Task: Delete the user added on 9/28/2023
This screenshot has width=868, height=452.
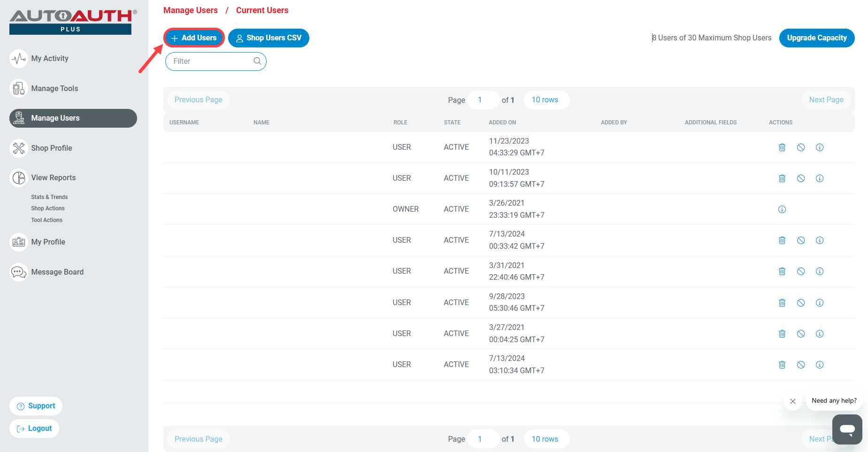Action: pos(782,303)
